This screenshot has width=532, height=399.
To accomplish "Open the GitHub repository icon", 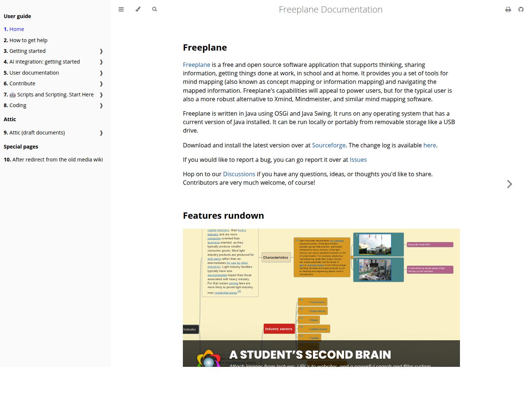I will tap(521, 10).
